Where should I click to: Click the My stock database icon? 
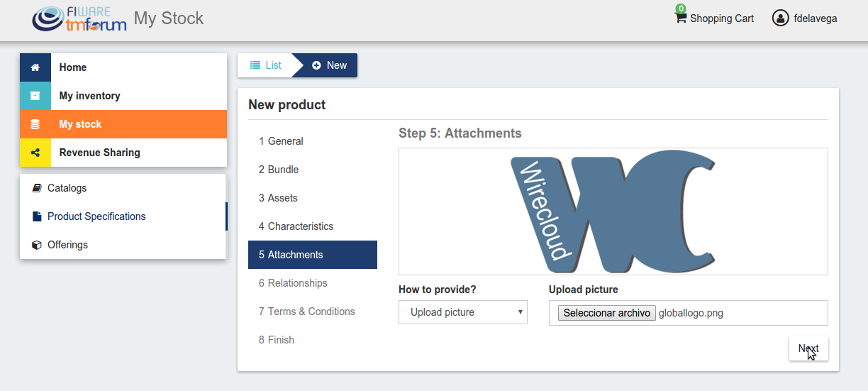point(35,124)
